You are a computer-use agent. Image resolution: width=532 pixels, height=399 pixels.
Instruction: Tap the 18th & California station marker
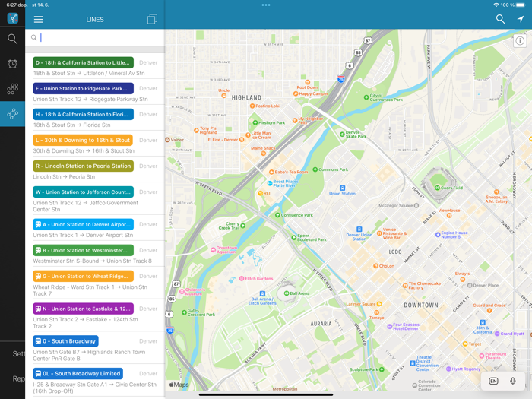coord(483,322)
